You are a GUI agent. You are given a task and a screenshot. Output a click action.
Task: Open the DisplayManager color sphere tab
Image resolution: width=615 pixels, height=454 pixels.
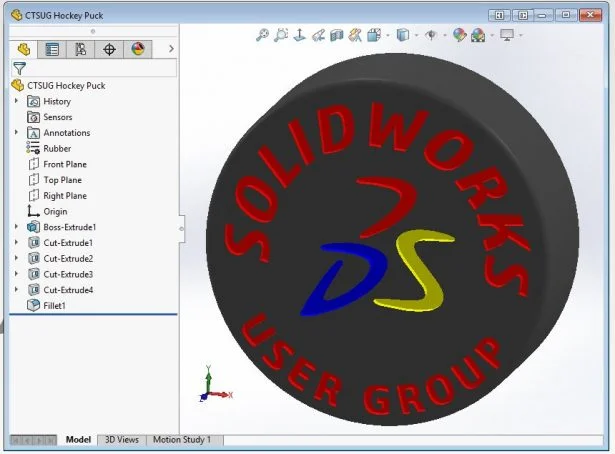pyautogui.click(x=138, y=49)
